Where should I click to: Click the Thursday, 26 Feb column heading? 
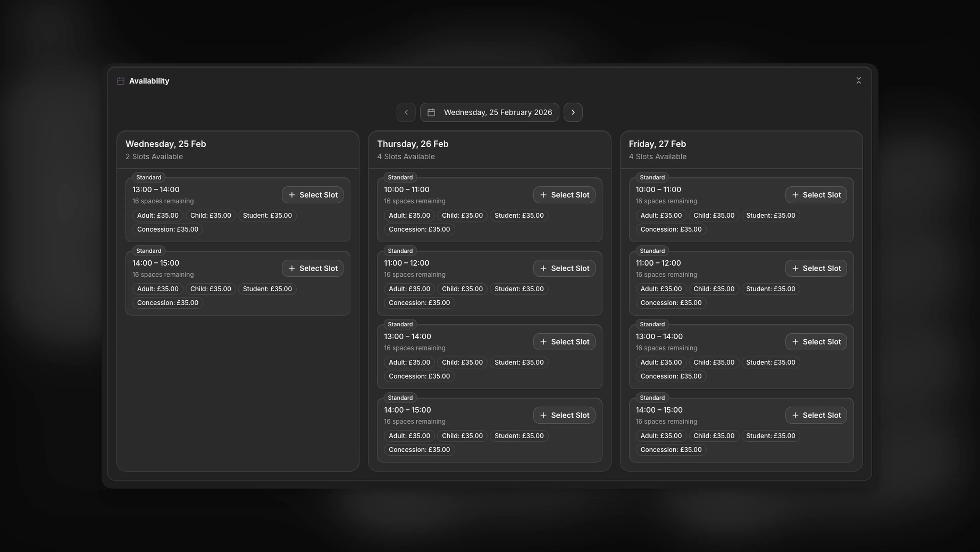[x=413, y=144]
